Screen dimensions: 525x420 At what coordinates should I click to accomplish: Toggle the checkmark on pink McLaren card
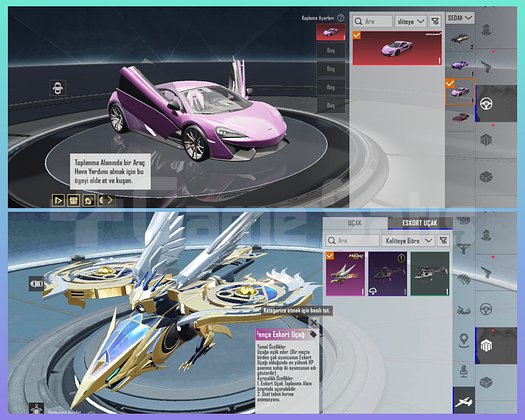[357, 35]
